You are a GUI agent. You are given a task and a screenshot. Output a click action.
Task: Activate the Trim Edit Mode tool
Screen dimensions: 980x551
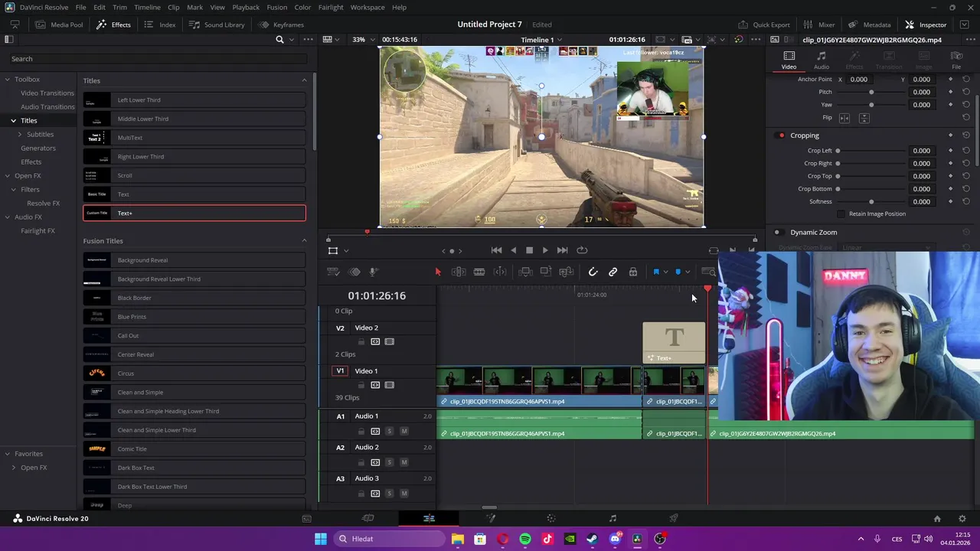click(459, 272)
